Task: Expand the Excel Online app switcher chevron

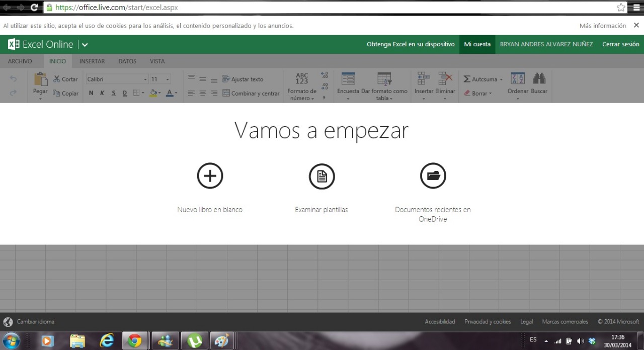Action: [85, 45]
